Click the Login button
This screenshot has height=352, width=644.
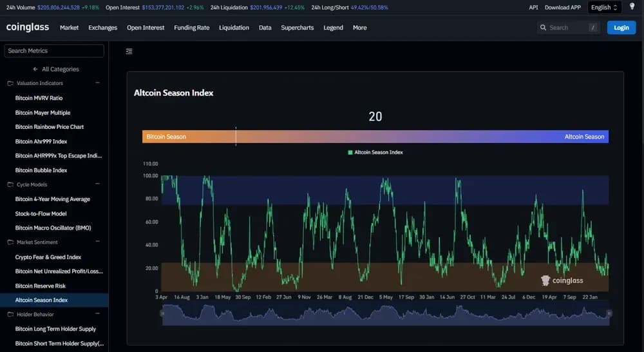(621, 28)
